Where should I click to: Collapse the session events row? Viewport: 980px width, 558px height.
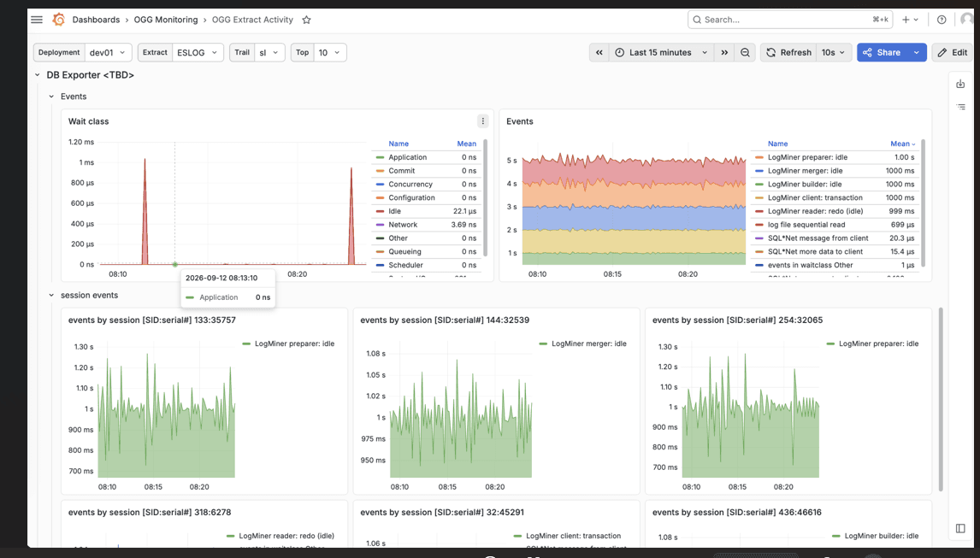[51, 295]
